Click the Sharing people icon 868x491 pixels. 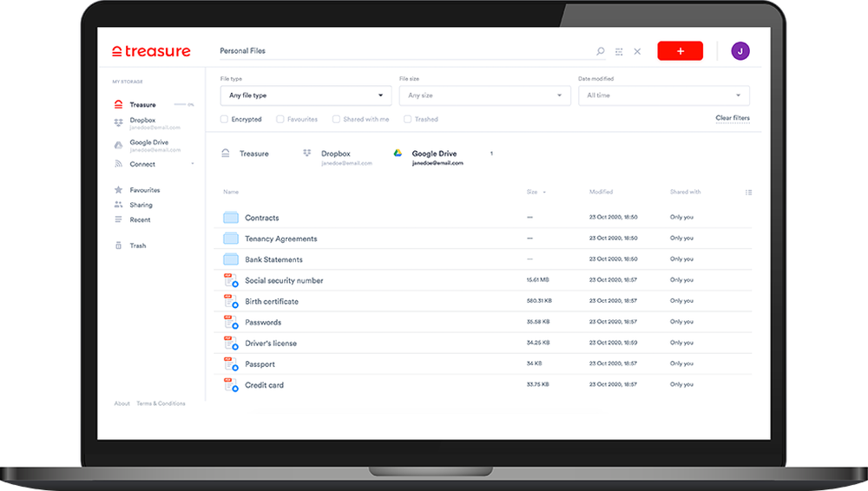[118, 205]
